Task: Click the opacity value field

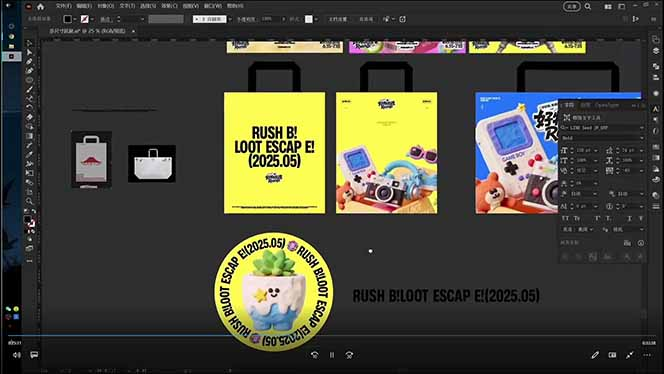Action: click(271, 19)
